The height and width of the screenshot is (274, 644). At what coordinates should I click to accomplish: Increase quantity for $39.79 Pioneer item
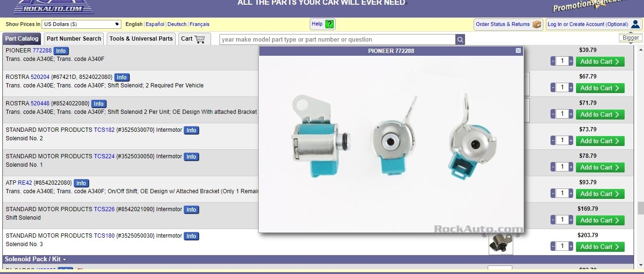coord(571,61)
